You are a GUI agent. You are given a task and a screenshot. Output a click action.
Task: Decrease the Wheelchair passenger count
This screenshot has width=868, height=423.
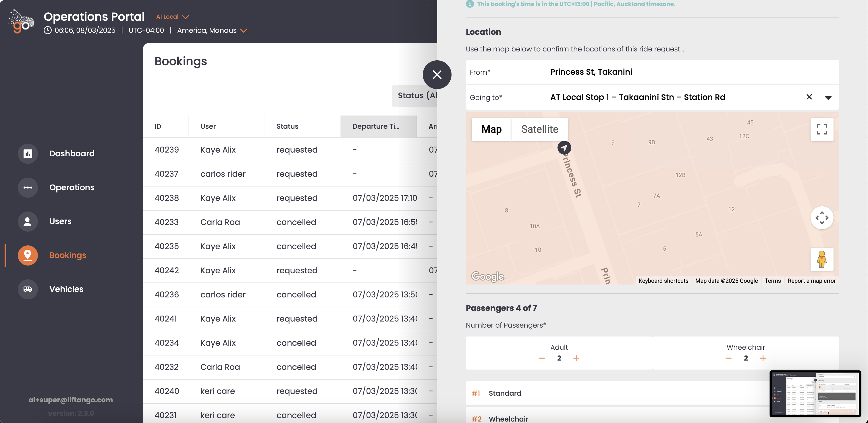click(728, 358)
